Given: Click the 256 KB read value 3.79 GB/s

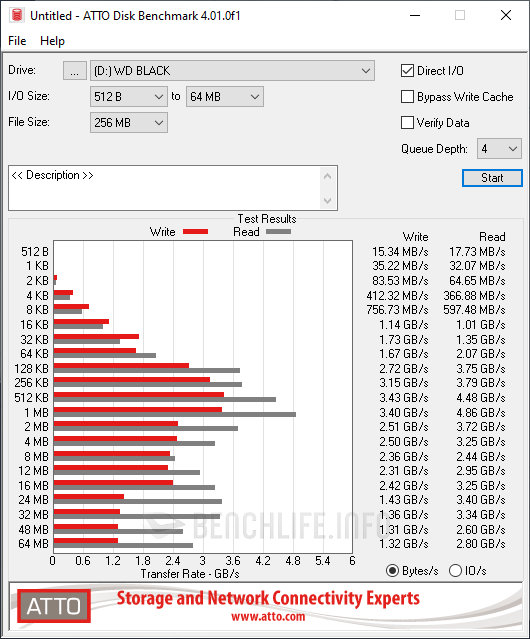Looking at the screenshot, I should click(x=481, y=383).
